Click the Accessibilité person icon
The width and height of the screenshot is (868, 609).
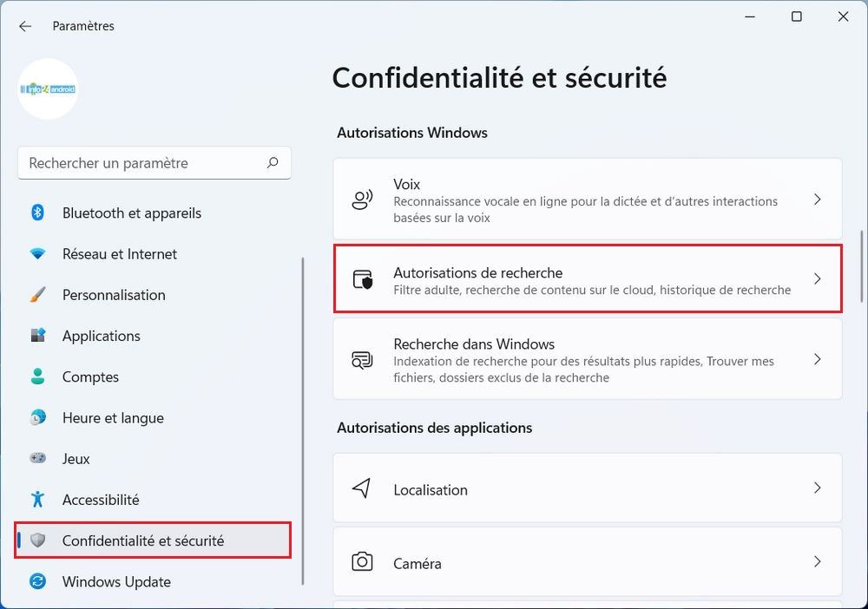[x=37, y=499]
